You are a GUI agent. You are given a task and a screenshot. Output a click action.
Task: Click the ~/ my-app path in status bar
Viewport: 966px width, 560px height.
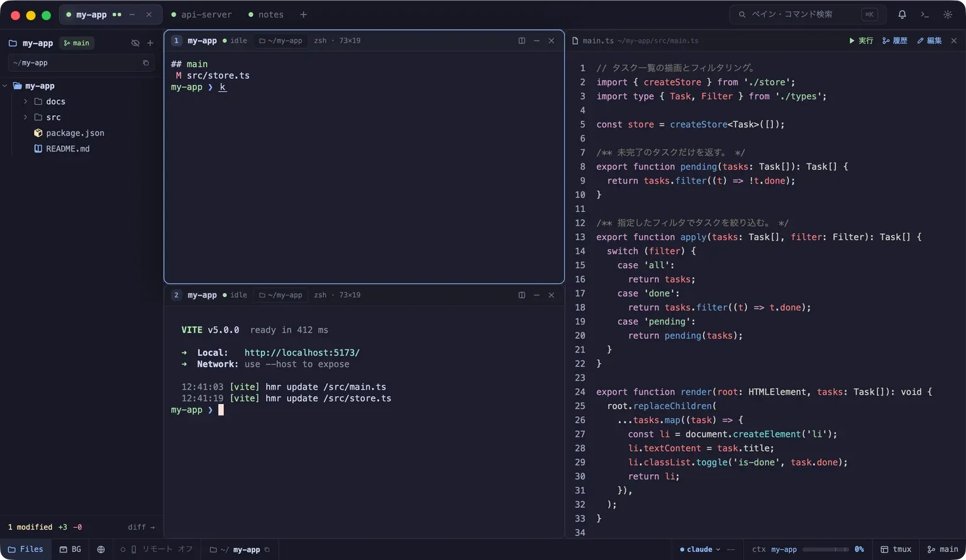coord(240,549)
